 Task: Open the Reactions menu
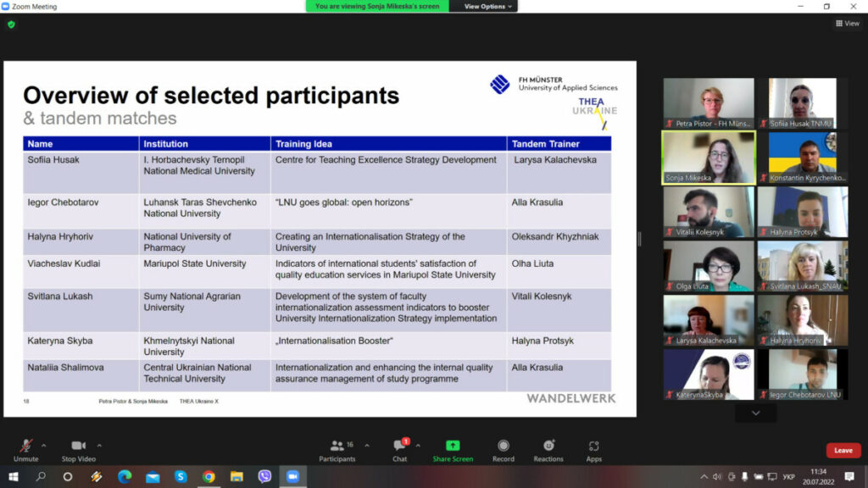[x=548, y=447]
